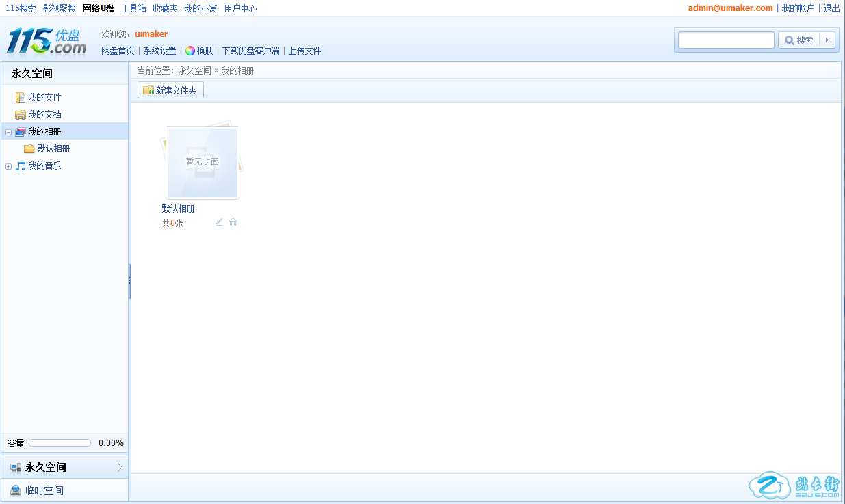The image size is (845, 504).
Task: Select 默认相册 folder in the sidebar tree
Action: (53, 149)
